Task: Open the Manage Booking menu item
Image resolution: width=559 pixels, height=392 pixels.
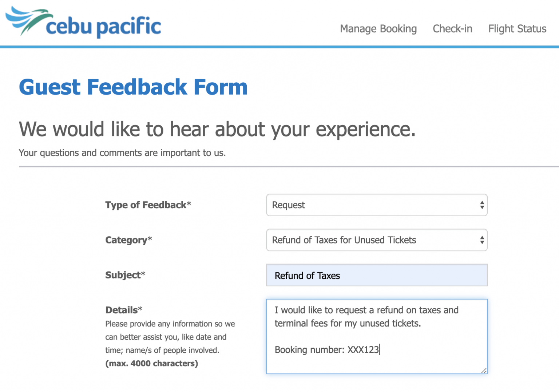Action: [378, 29]
